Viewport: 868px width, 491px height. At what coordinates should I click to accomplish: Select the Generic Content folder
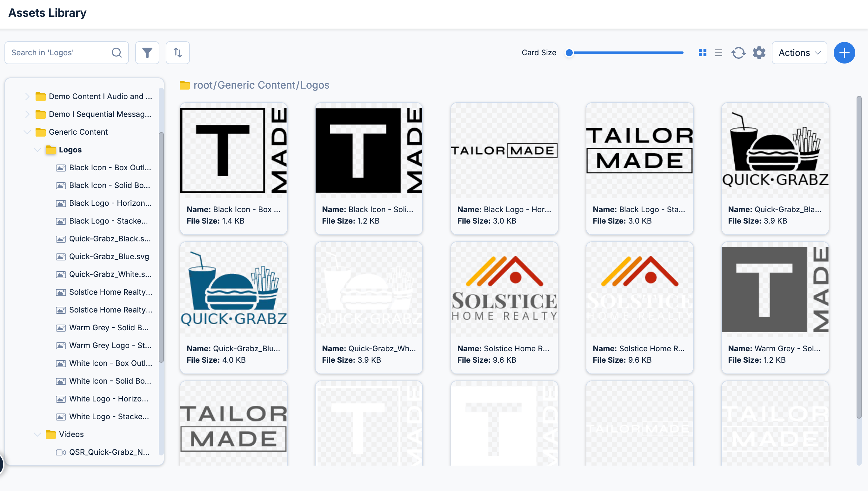(x=78, y=132)
